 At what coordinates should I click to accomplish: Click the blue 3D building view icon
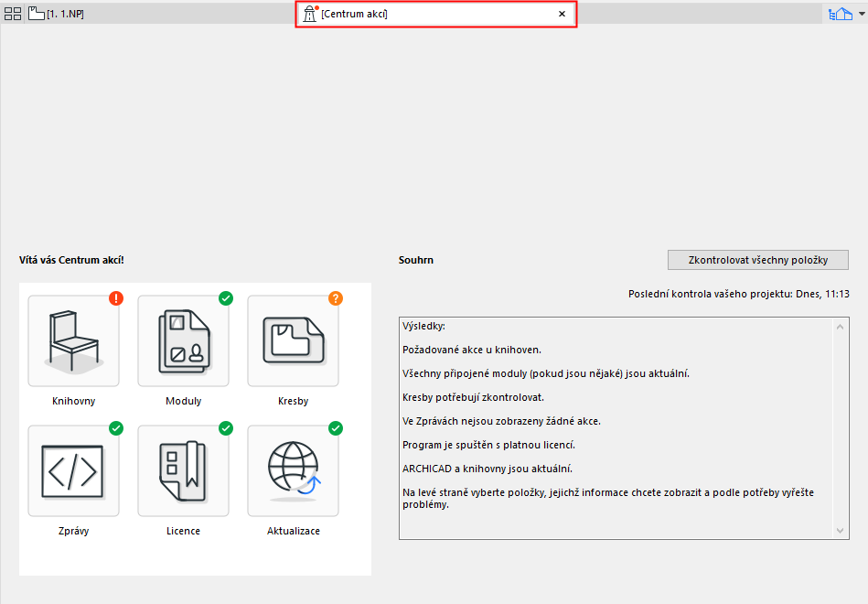click(x=841, y=14)
